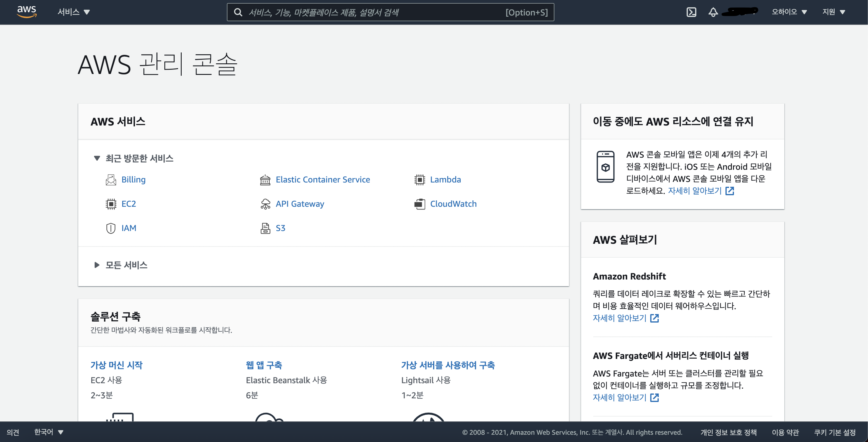Click the 'Elastic Beanstalk 사용' text
The width and height of the screenshot is (868, 442).
tap(286, 380)
